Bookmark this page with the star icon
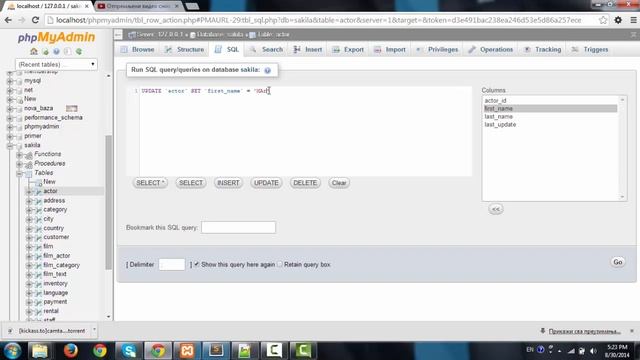Screen dimensions: 640x360 603,20
